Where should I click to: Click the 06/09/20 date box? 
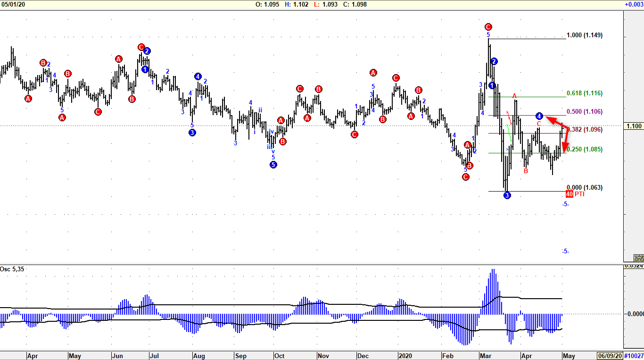tap(610, 356)
